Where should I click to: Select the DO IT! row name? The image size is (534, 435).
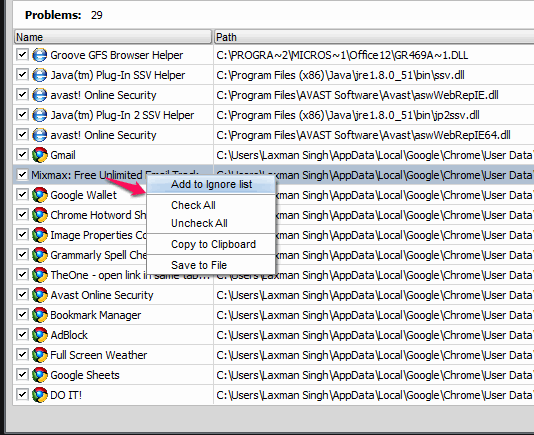(x=66, y=395)
